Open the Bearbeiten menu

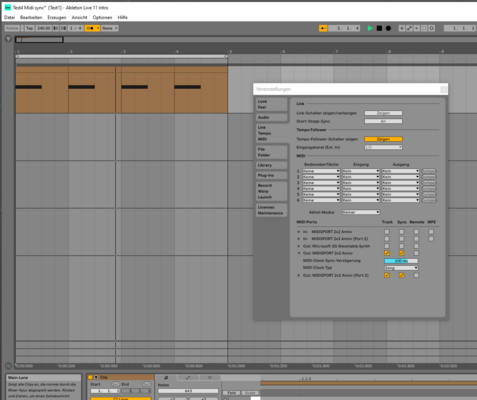pos(31,17)
